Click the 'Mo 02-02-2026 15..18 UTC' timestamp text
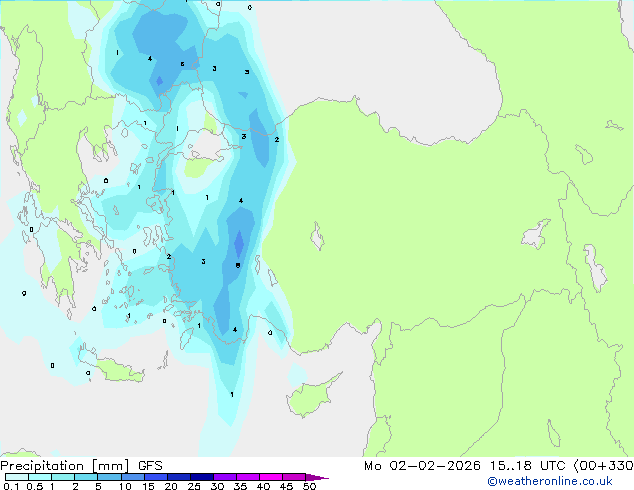634x490 pixels. coord(465,466)
